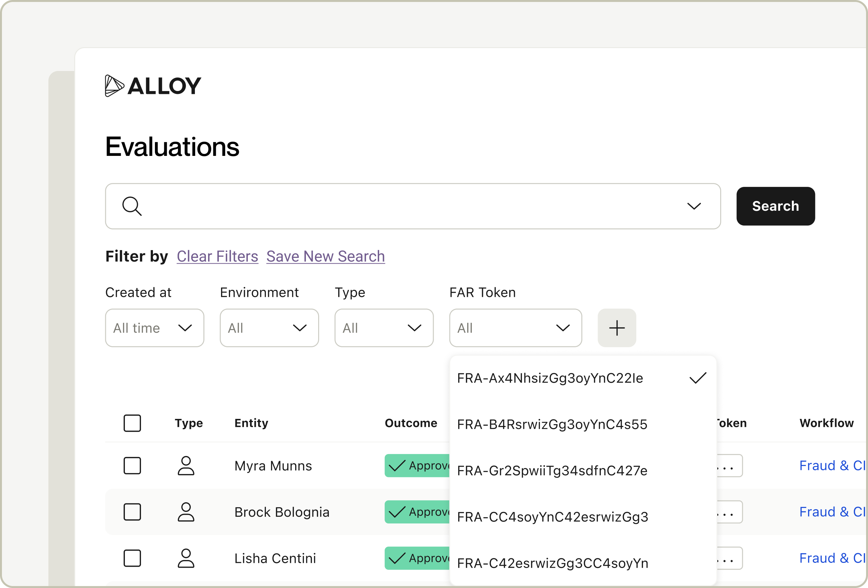The image size is (868, 588).
Task: Click the Approved badge for Lisha Centini
Action: click(417, 558)
